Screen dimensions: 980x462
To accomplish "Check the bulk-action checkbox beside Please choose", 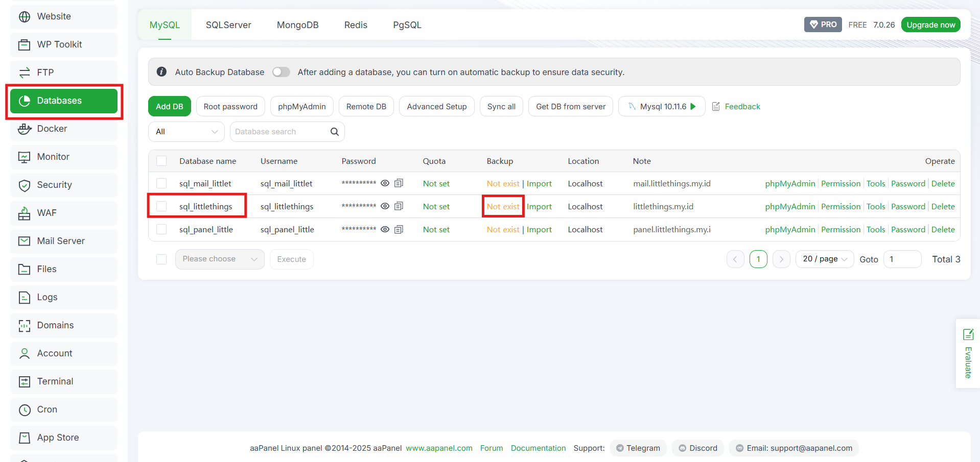I will click(161, 259).
